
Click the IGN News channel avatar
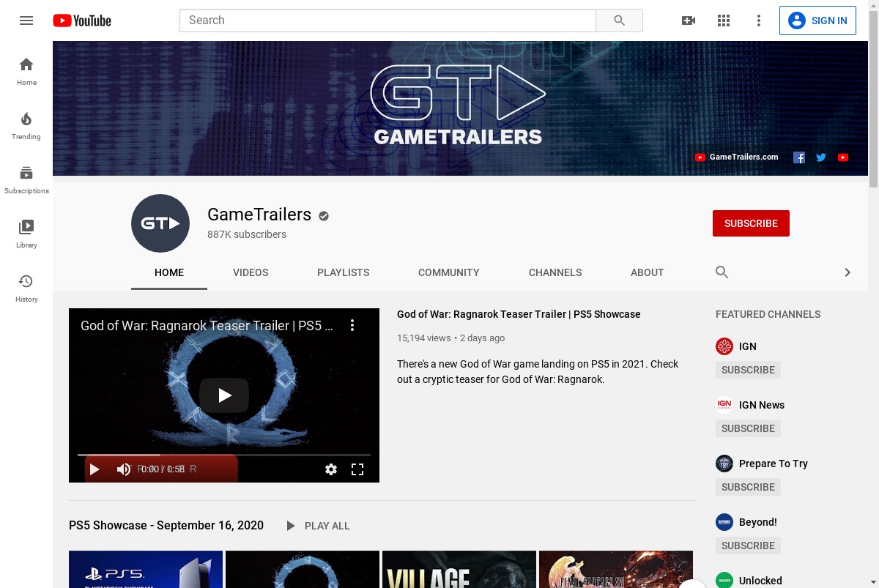(x=724, y=405)
